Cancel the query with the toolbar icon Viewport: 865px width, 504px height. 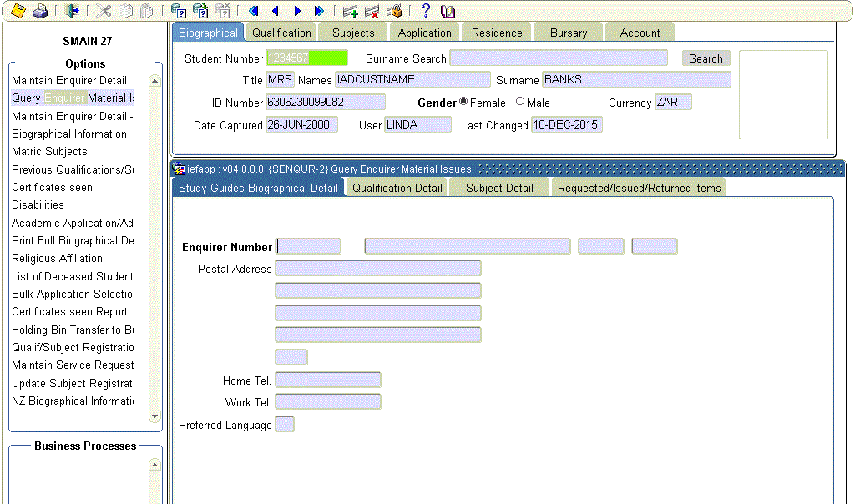coord(221,11)
